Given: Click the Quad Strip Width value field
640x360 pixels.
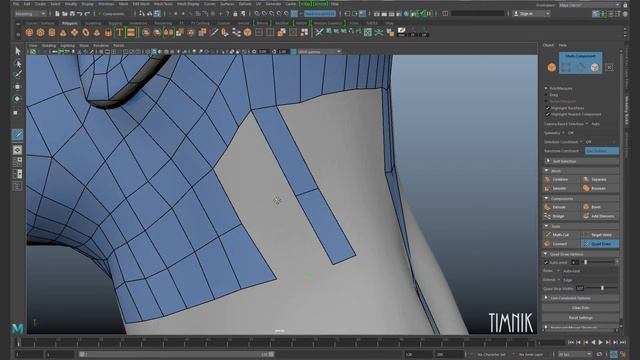Looking at the screenshot, I should pyautogui.click(x=580, y=288).
